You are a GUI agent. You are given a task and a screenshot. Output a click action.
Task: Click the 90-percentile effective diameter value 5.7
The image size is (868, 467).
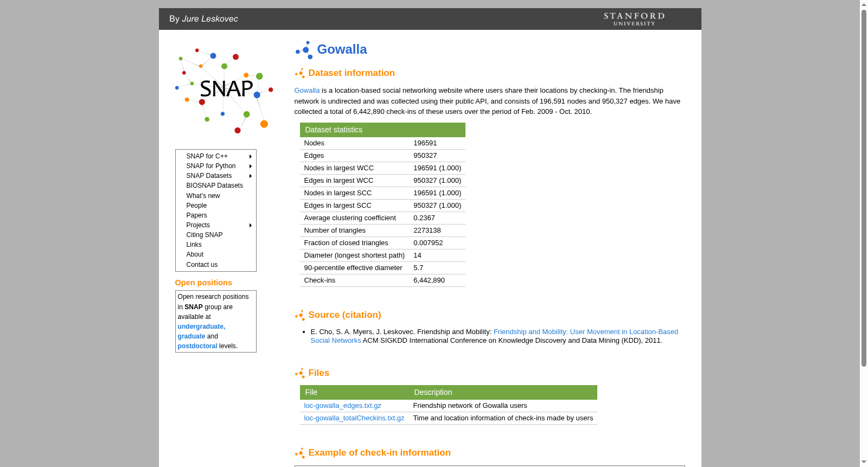[418, 268]
